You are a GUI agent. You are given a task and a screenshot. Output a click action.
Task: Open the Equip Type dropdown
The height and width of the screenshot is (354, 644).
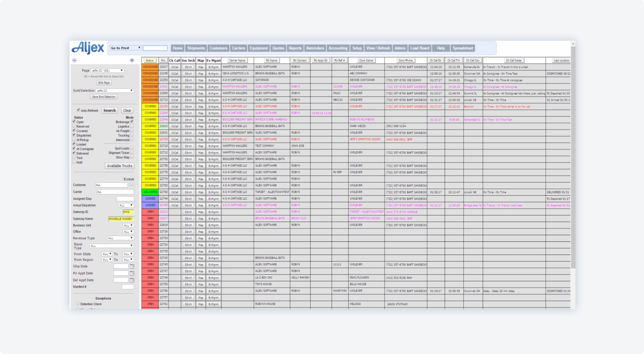click(111, 246)
